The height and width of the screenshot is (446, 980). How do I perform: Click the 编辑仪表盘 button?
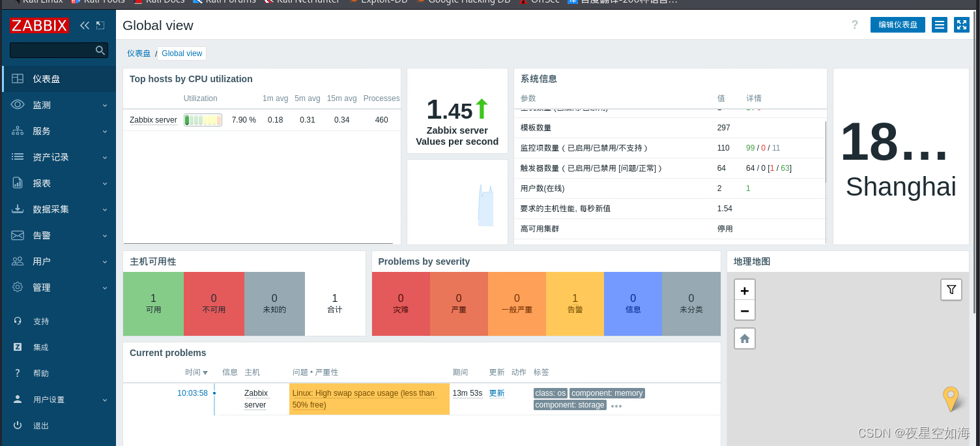898,25
